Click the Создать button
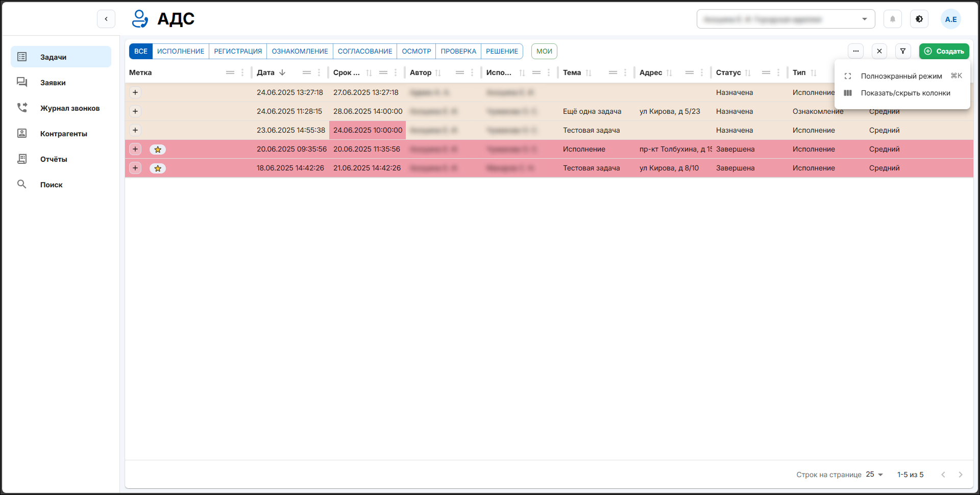This screenshot has width=980, height=495. [944, 51]
